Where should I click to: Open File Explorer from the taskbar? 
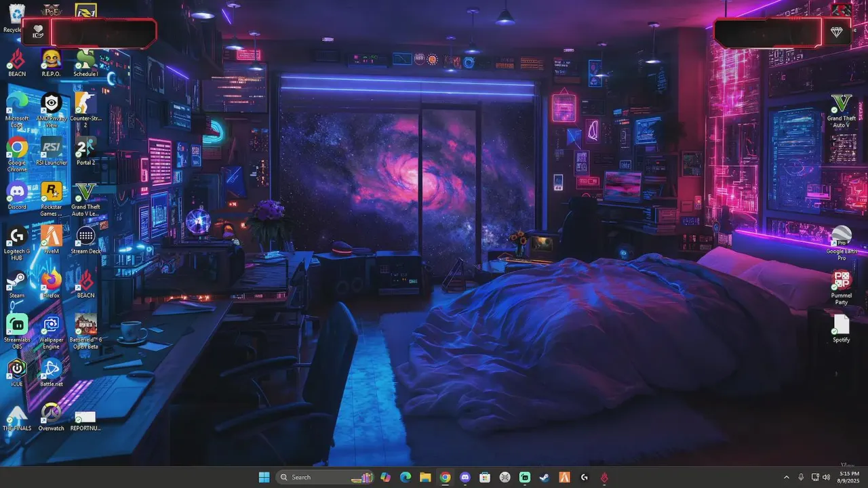tap(425, 477)
